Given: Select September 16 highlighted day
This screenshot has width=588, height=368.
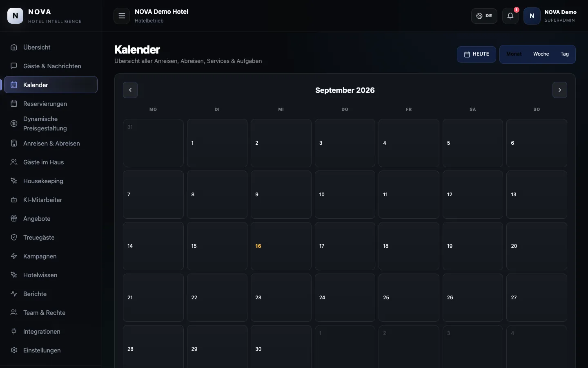Looking at the screenshot, I should pyautogui.click(x=281, y=246).
